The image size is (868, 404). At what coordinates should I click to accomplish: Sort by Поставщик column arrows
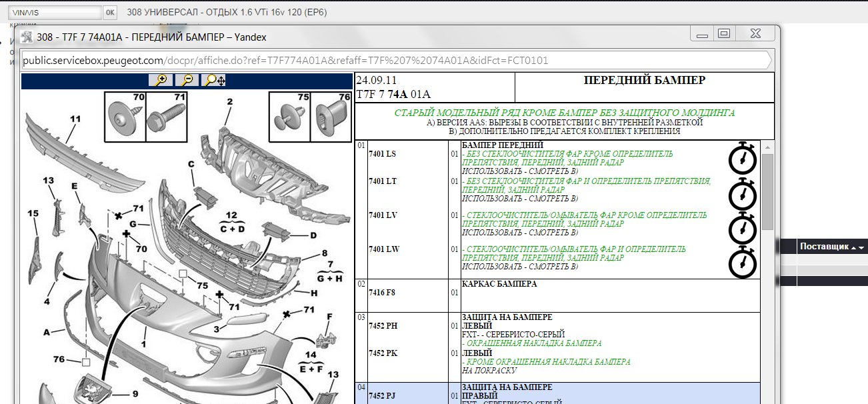tap(857, 247)
